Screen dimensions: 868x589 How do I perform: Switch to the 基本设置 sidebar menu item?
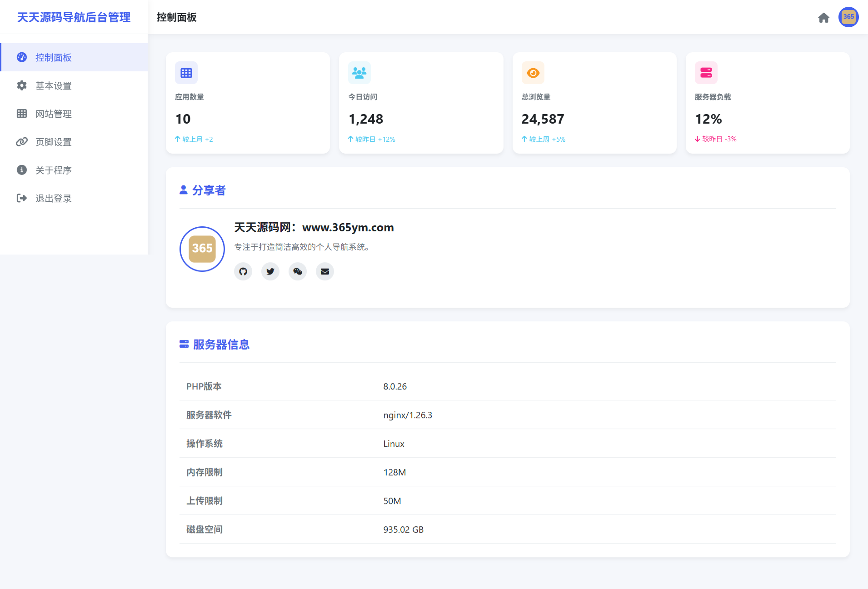(x=53, y=85)
